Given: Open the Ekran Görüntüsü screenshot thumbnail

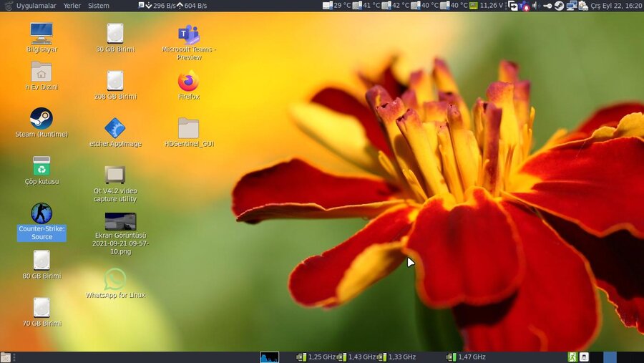Looking at the screenshot, I should click(120, 222).
